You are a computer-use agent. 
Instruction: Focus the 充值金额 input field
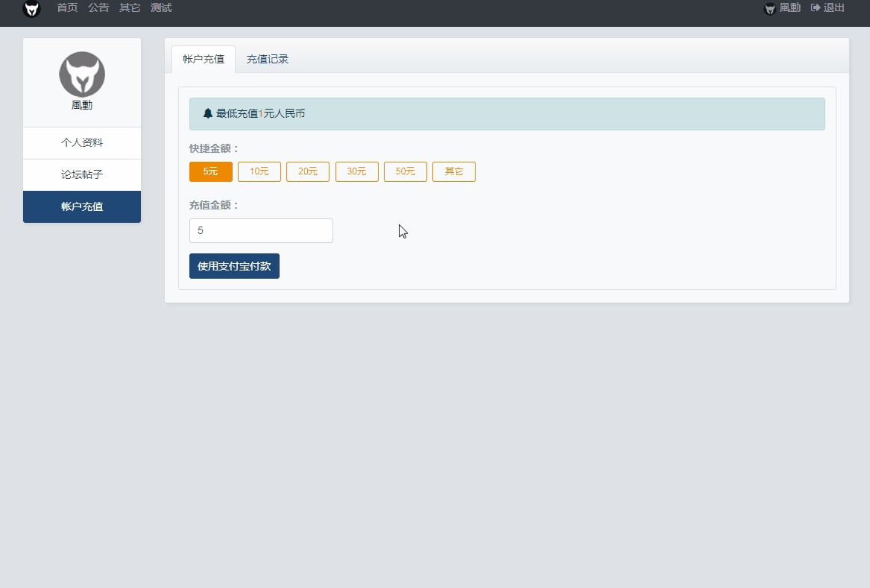tap(261, 231)
